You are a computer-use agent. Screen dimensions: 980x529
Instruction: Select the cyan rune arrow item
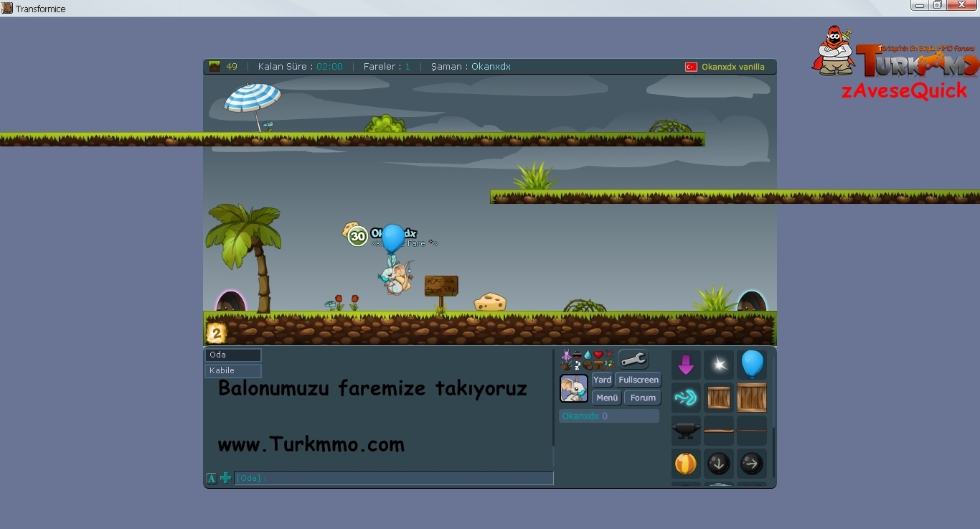coord(686,398)
